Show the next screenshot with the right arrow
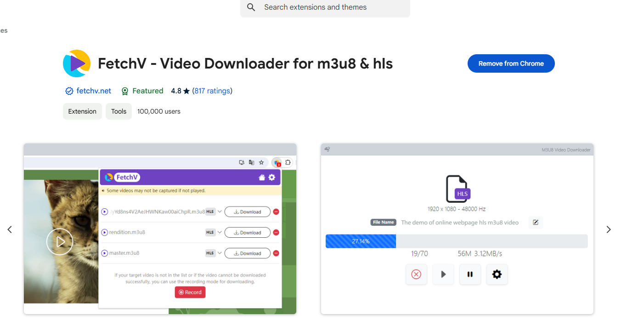This screenshot has height=321, width=644. point(609,229)
